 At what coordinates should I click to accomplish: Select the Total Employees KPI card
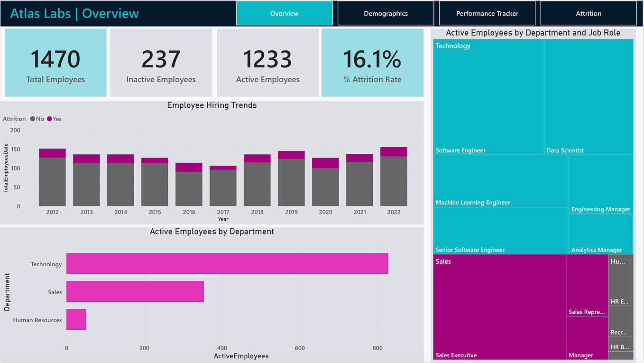(55, 62)
